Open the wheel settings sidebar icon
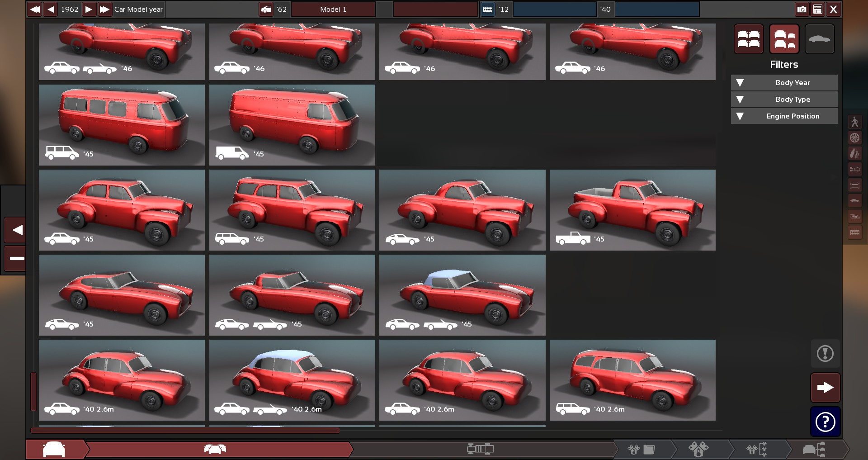Screen dimensions: 868x460 tap(854, 138)
